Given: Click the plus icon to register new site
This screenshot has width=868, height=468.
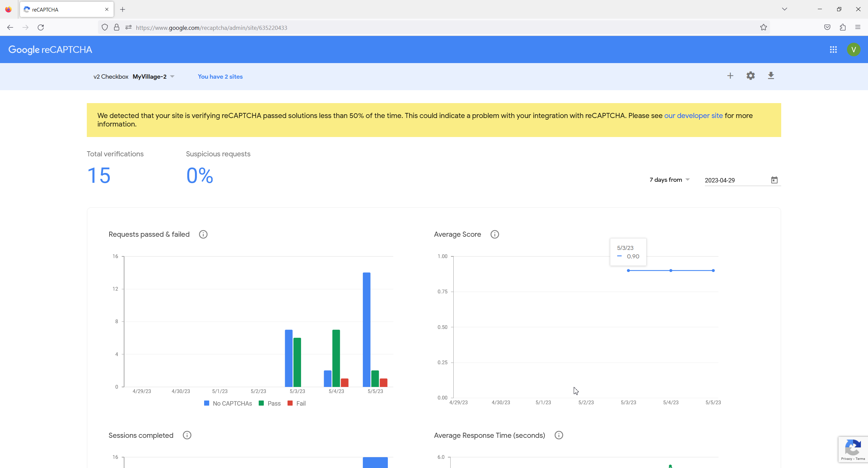Looking at the screenshot, I should [x=730, y=76].
